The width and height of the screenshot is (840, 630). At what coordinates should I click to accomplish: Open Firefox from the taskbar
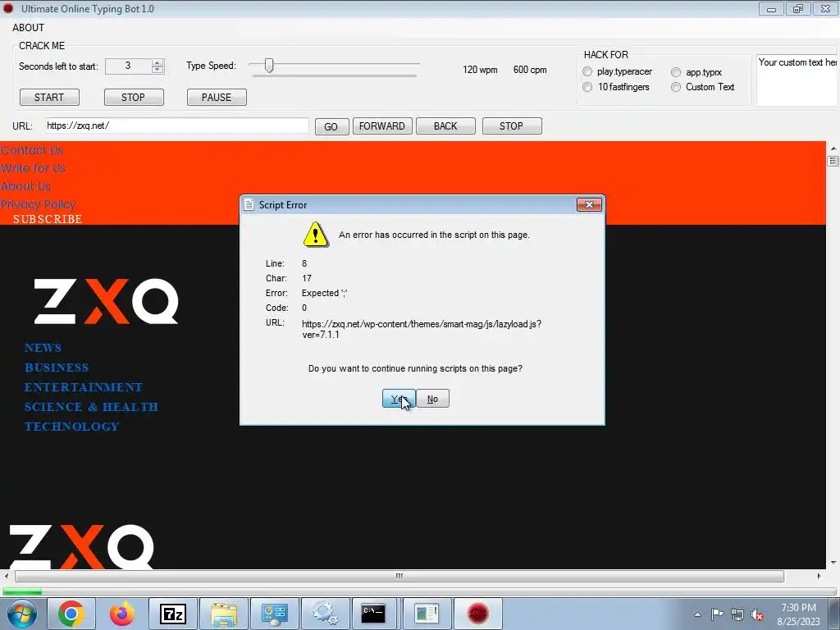(x=122, y=614)
